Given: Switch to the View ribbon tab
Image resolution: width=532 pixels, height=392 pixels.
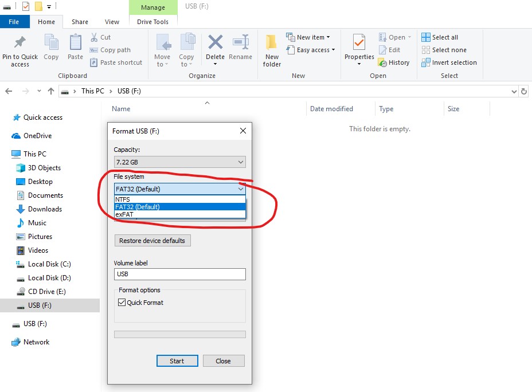Looking at the screenshot, I should (112, 22).
